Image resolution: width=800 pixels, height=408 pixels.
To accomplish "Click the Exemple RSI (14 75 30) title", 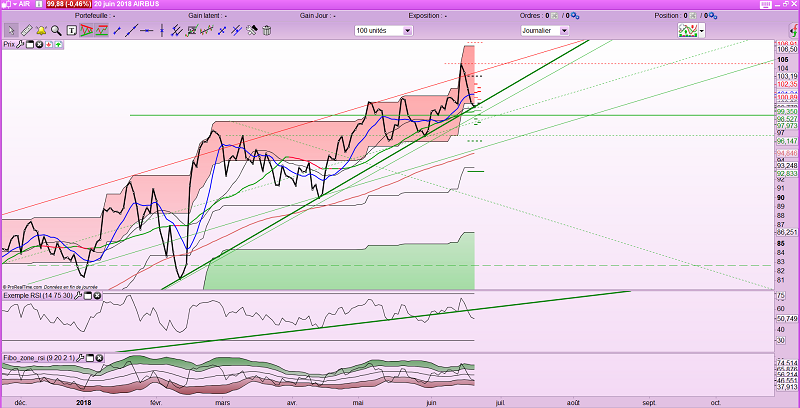I will point(38,296).
